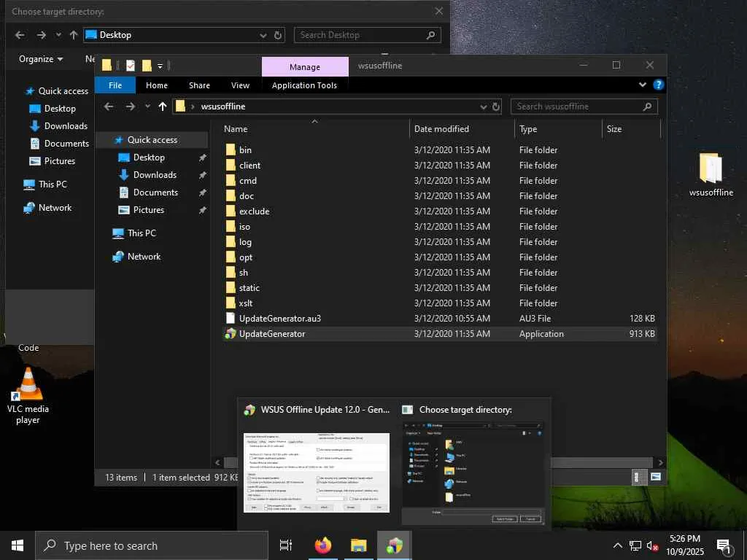Open the iso folder
Screen dimensions: 747x560
pyautogui.click(x=244, y=227)
